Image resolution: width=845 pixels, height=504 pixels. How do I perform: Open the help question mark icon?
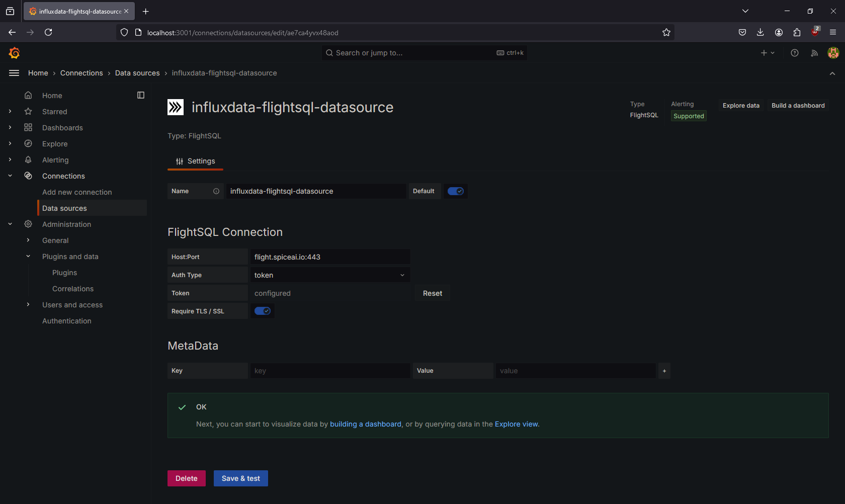pyautogui.click(x=795, y=53)
